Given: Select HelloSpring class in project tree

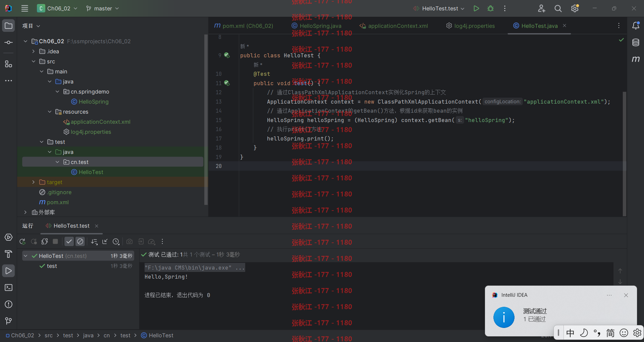Looking at the screenshot, I should [90, 102].
